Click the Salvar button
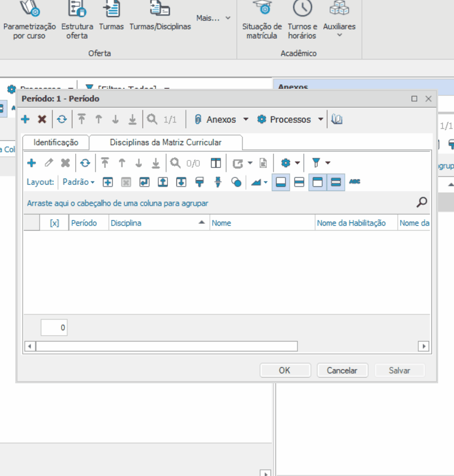The image size is (454, 476). pyautogui.click(x=399, y=370)
